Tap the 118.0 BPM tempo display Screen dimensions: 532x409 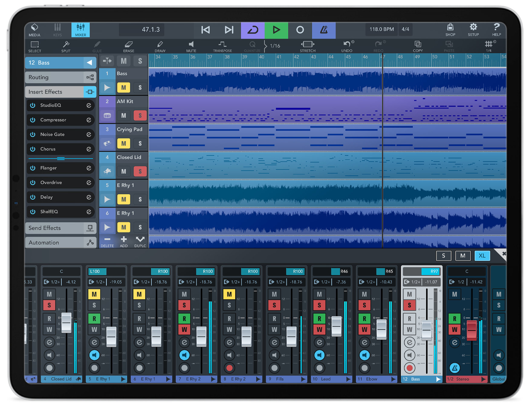coord(381,29)
